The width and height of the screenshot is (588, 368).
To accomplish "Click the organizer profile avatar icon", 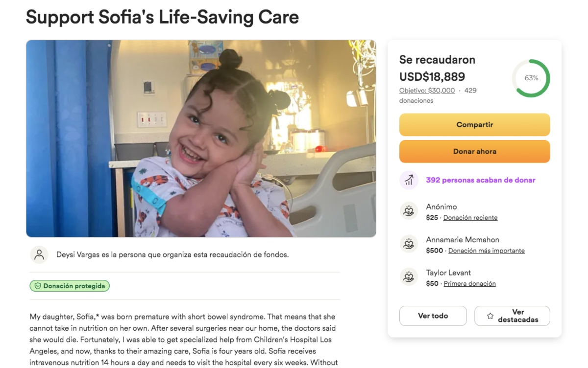I will [x=39, y=255].
